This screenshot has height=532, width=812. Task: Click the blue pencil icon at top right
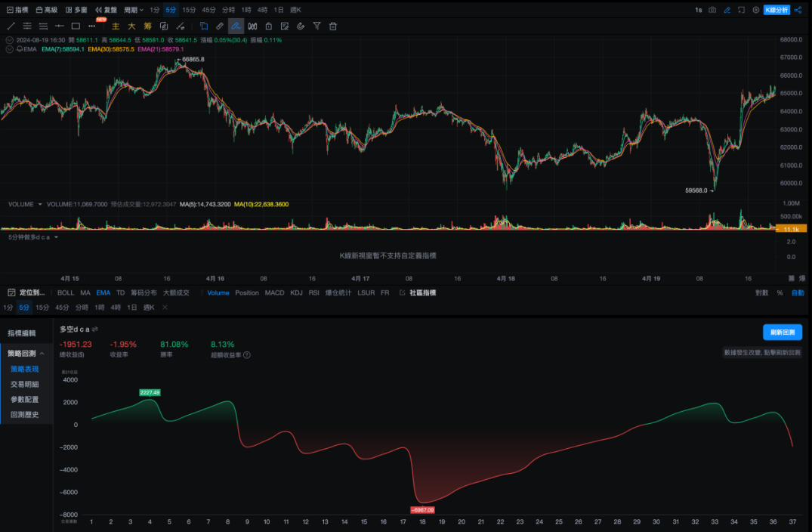727,10
